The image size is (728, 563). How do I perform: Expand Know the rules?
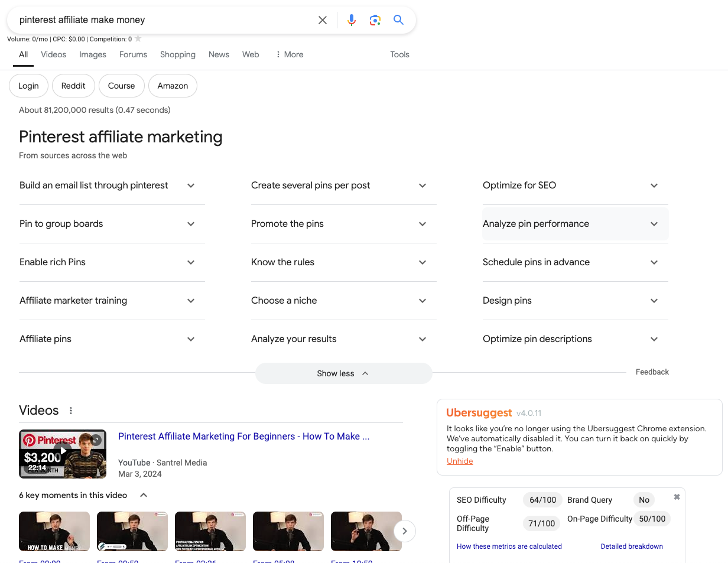point(343,262)
